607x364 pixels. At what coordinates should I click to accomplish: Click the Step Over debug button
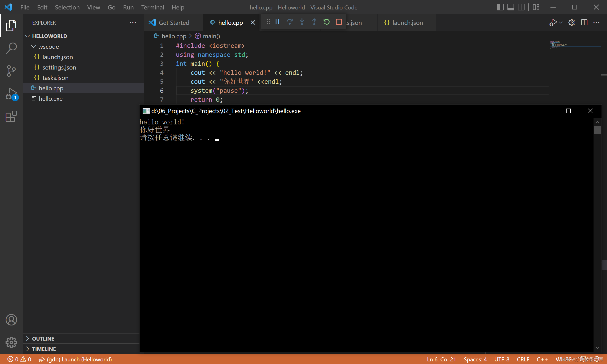289,22
